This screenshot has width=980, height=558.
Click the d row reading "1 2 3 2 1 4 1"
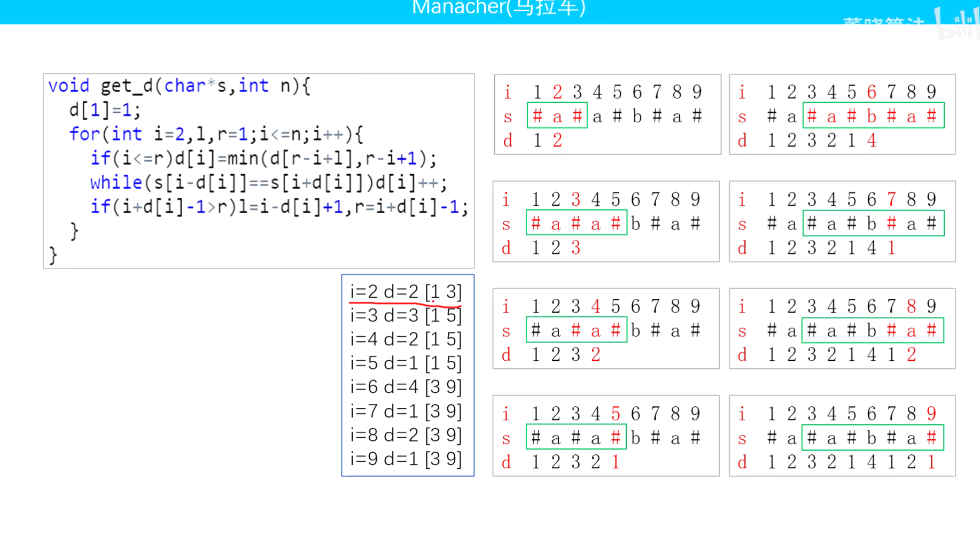pos(831,248)
